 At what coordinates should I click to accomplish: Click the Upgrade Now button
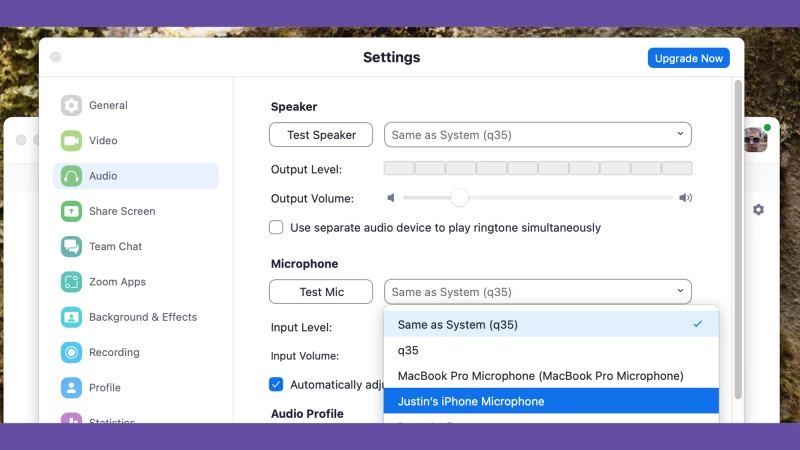click(688, 58)
